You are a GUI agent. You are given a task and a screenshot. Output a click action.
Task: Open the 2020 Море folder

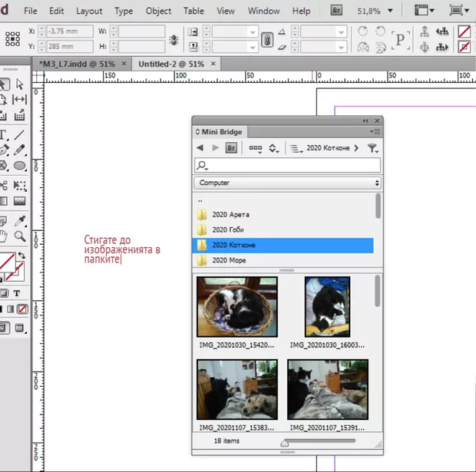(230, 261)
